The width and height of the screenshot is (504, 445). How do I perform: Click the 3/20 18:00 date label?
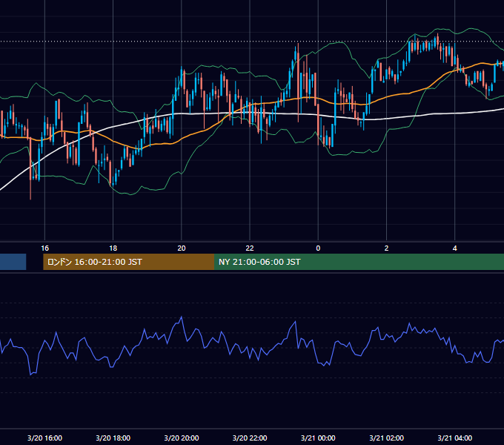[113, 438]
